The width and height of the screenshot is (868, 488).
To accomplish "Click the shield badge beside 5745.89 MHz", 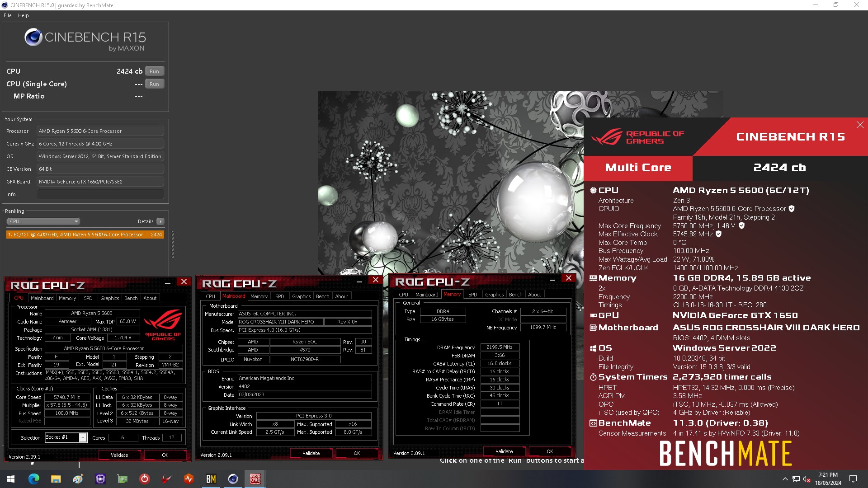I will pyautogui.click(x=718, y=234).
